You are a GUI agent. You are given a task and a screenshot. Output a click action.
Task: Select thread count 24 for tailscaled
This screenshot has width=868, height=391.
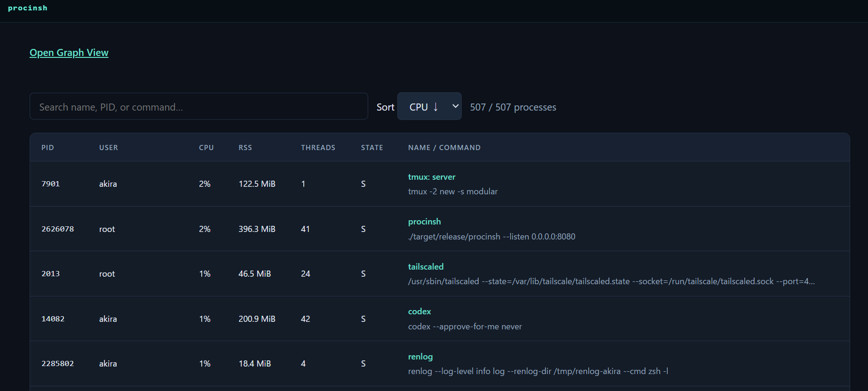click(306, 274)
